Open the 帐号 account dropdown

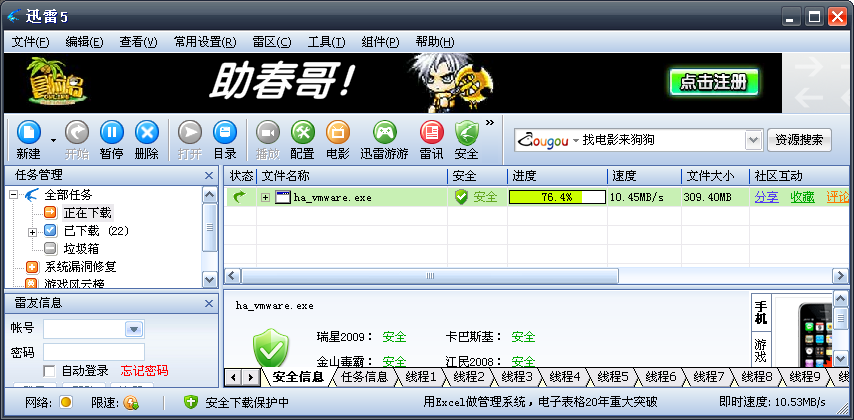click(134, 328)
